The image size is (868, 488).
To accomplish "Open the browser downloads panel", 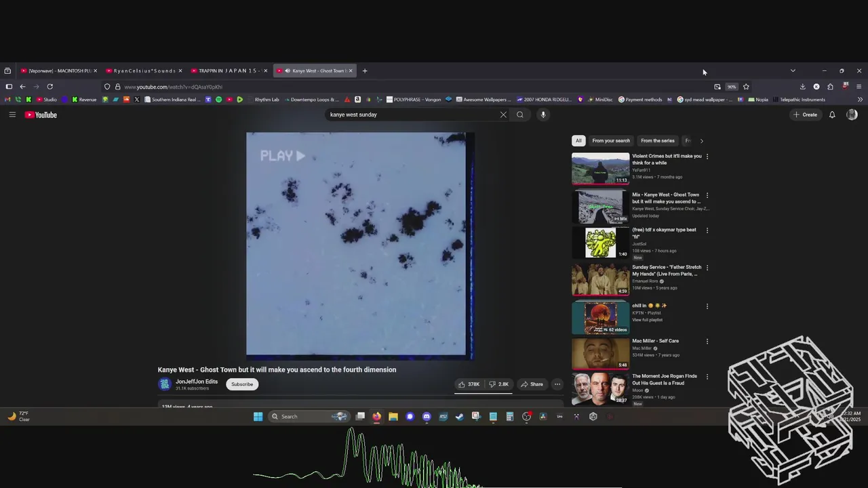I will click(802, 87).
